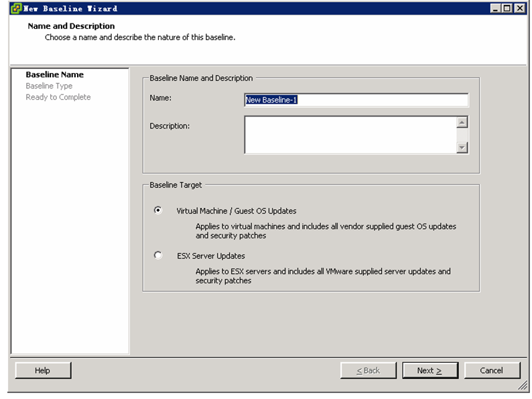
Task: Click the Next button
Action: (430, 370)
